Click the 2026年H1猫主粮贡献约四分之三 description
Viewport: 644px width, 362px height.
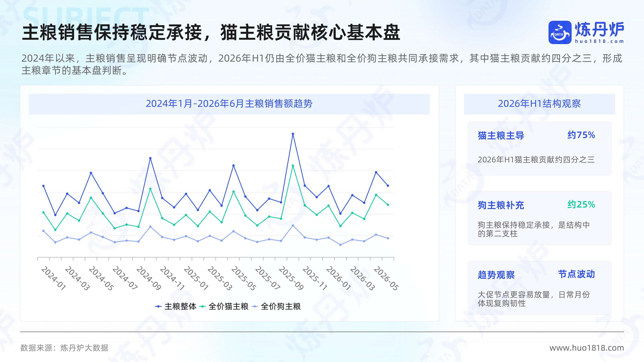(536, 160)
